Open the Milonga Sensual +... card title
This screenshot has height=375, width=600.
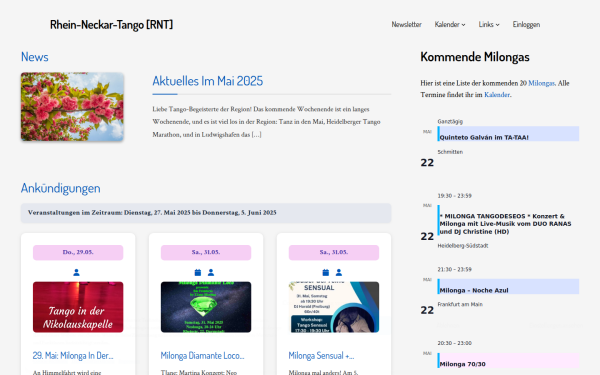pos(321,355)
